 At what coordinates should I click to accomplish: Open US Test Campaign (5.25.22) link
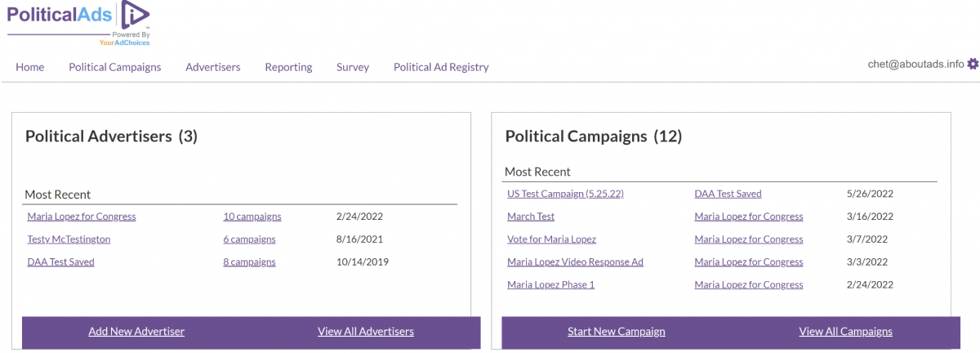[x=565, y=194]
